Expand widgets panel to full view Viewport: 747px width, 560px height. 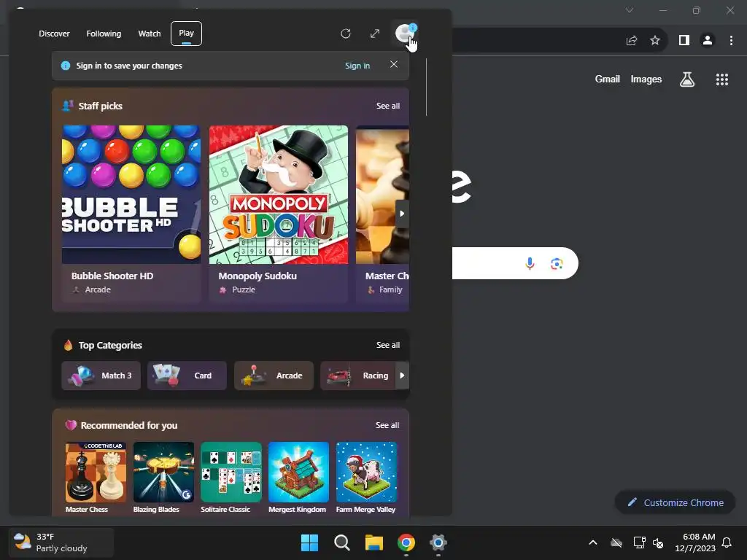(375, 34)
